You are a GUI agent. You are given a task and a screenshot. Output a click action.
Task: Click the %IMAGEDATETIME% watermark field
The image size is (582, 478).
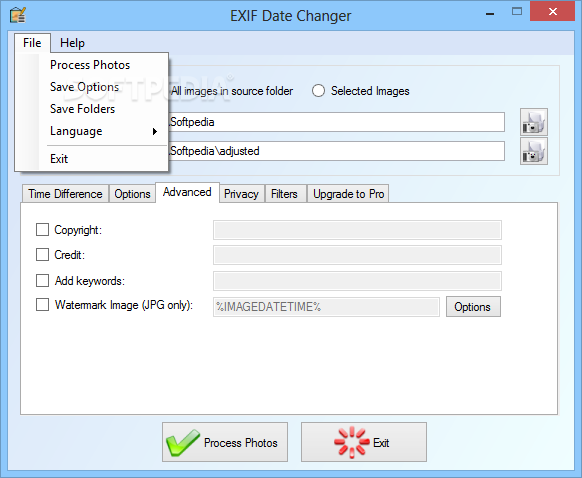click(326, 307)
